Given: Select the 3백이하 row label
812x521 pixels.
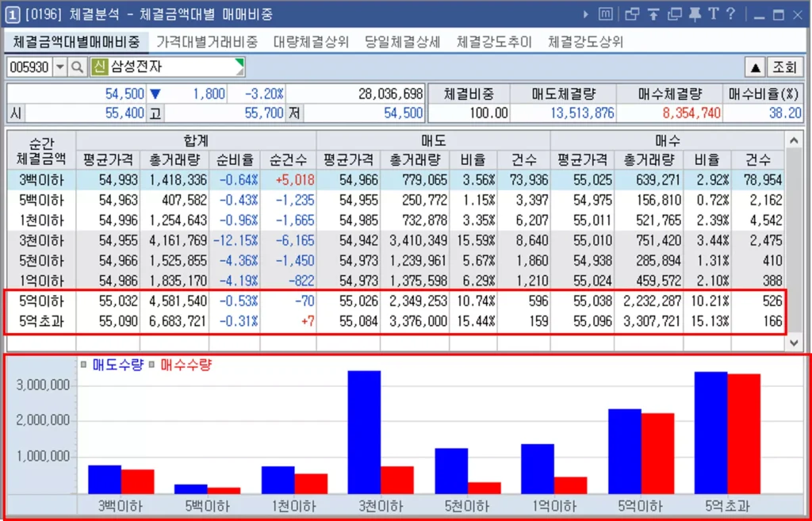Looking at the screenshot, I should click(41, 180).
